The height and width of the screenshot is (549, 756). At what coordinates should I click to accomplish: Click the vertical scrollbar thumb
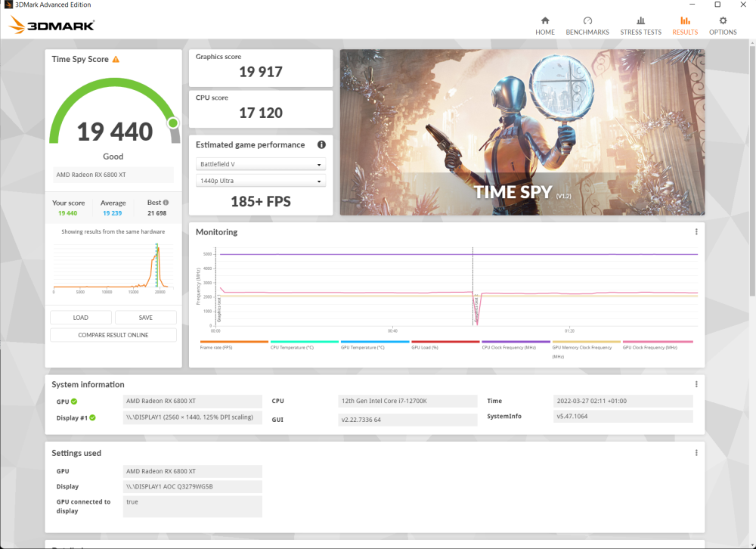(752, 171)
